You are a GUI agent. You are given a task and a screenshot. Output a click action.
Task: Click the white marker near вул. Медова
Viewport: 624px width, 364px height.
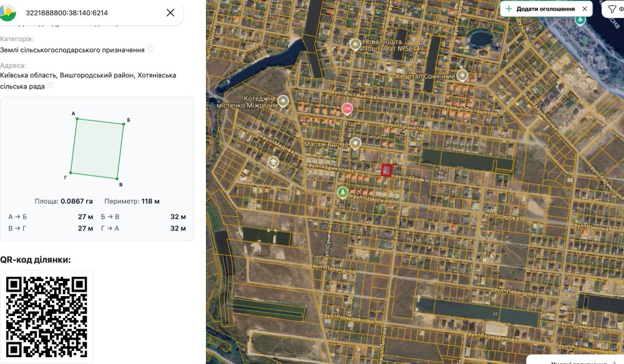tap(273, 162)
